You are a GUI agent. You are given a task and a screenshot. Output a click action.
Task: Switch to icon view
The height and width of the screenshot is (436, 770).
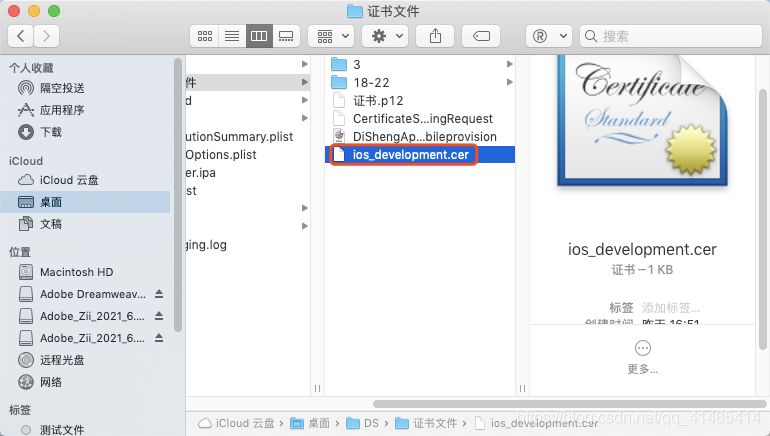pyautogui.click(x=205, y=36)
